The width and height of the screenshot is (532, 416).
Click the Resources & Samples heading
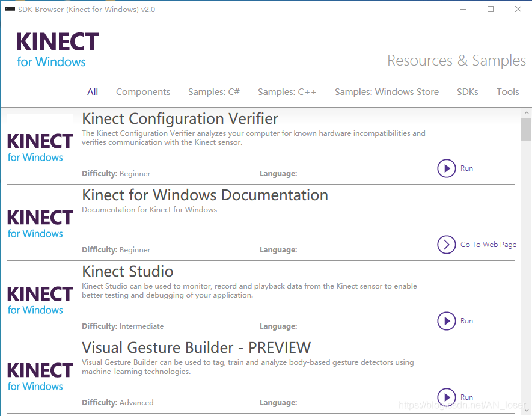[x=457, y=61]
